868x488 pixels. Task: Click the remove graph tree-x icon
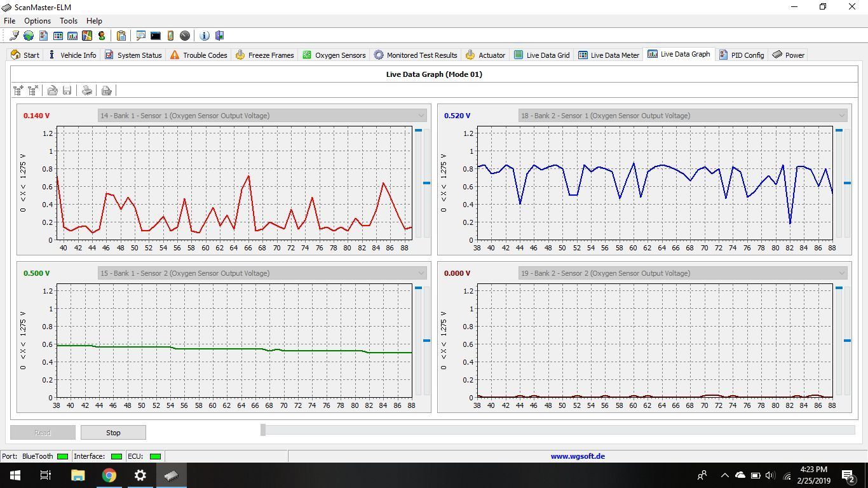pos(33,91)
